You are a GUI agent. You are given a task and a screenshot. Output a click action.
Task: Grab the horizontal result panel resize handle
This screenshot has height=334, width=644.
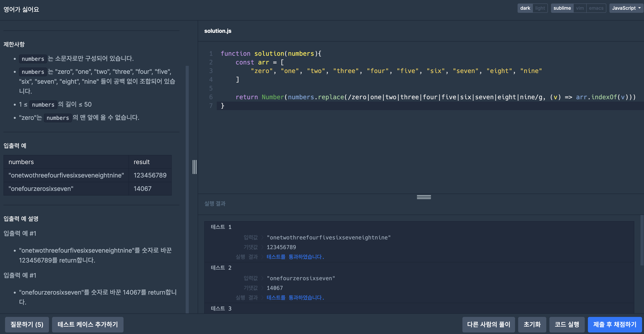coord(424,197)
